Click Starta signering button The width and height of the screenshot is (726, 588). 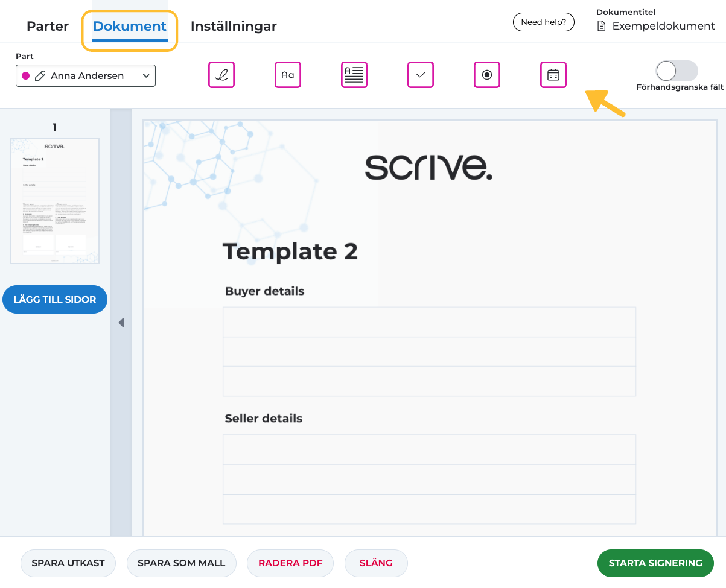tap(655, 563)
